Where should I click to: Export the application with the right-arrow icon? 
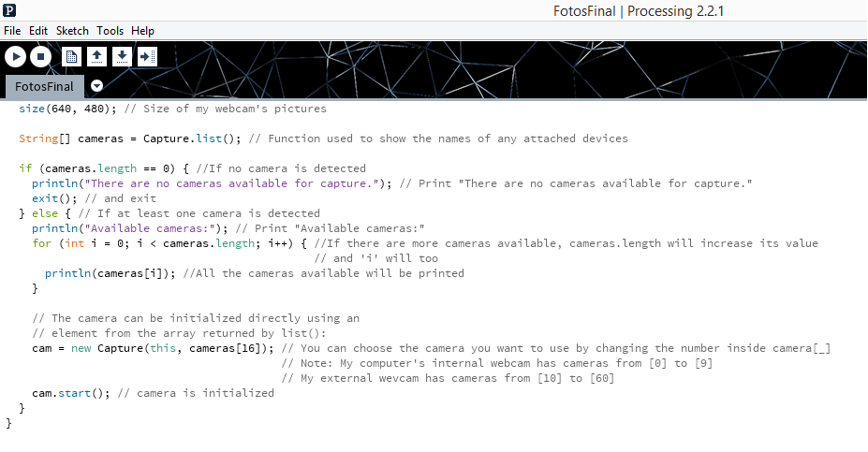147,56
